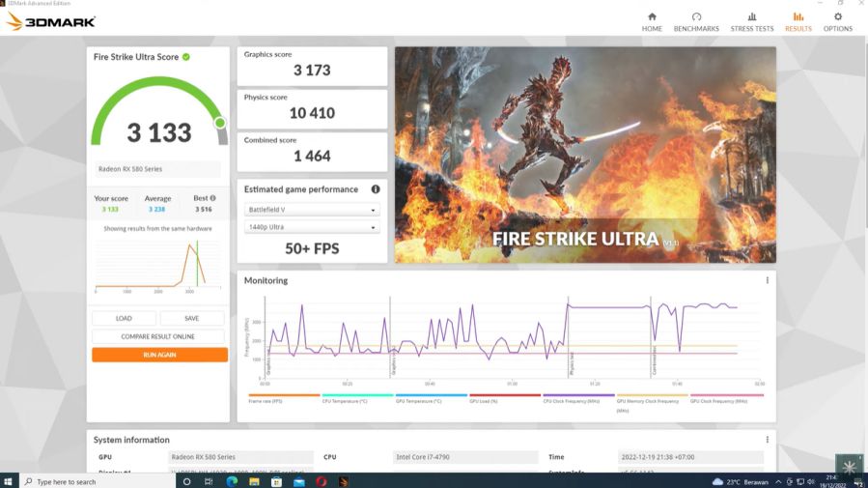This screenshot has width=868, height=488.
Task: Toggle CPU Clock Frequency graph series
Action: [578, 398]
